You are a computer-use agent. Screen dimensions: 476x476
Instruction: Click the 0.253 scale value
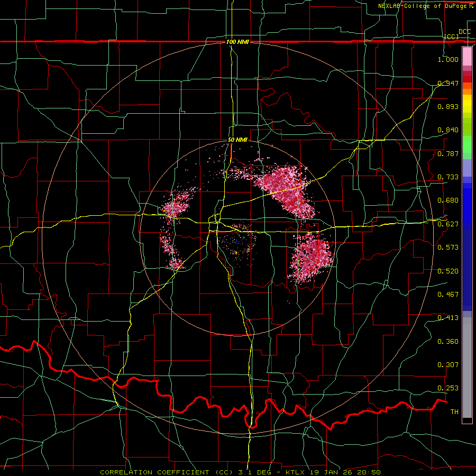click(448, 388)
